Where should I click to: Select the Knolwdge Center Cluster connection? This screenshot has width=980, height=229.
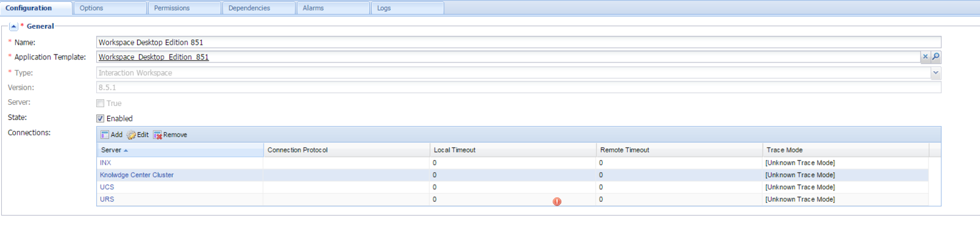[137, 175]
